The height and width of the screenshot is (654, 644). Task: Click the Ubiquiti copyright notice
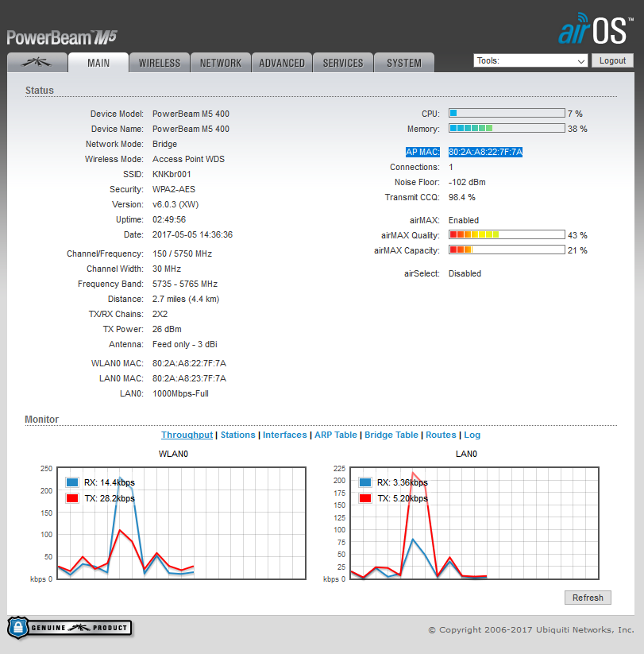[x=531, y=630]
